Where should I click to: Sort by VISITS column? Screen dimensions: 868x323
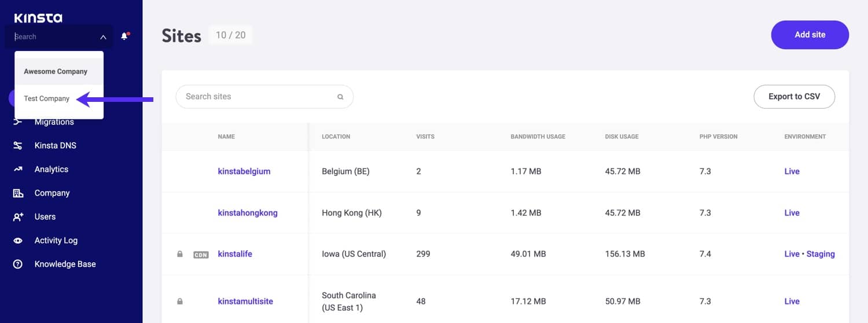tap(425, 137)
